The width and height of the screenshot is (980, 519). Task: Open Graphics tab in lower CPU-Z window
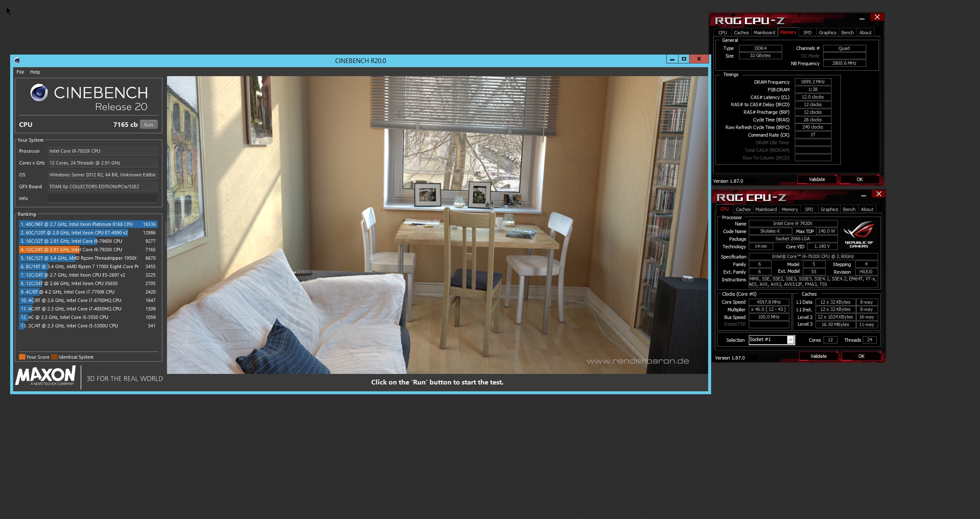coord(829,209)
